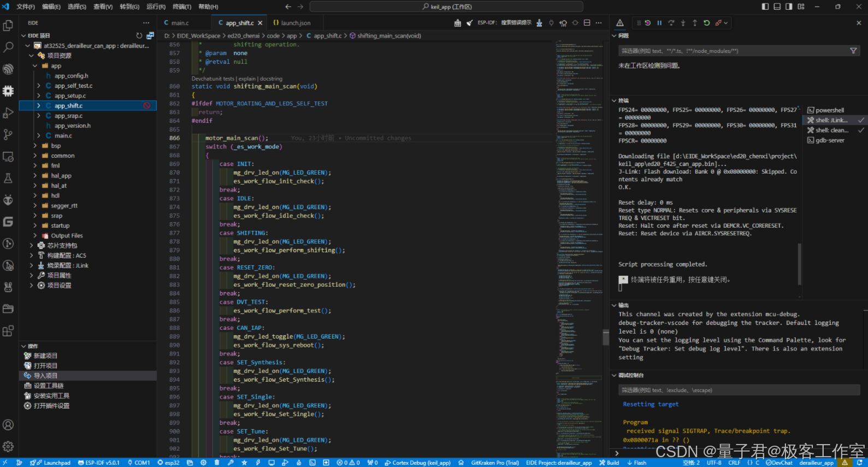
Task: Click filter icon in Problems panel
Action: [x=853, y=51]
